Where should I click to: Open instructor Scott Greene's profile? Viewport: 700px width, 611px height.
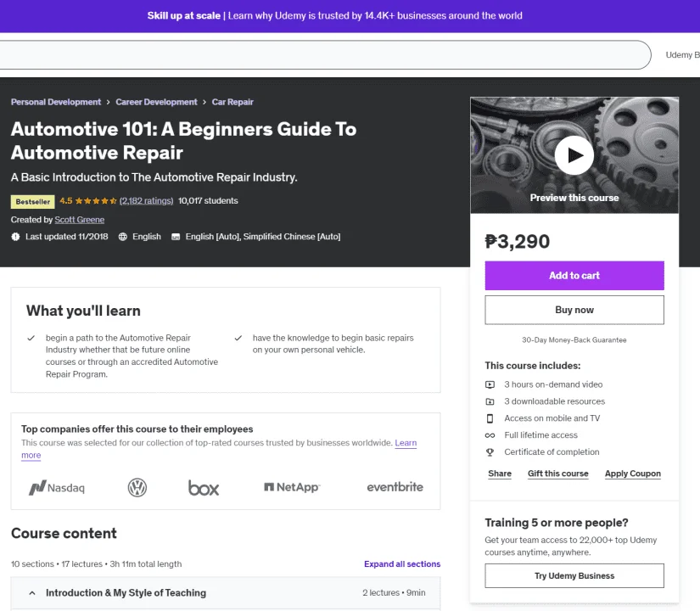80,220
